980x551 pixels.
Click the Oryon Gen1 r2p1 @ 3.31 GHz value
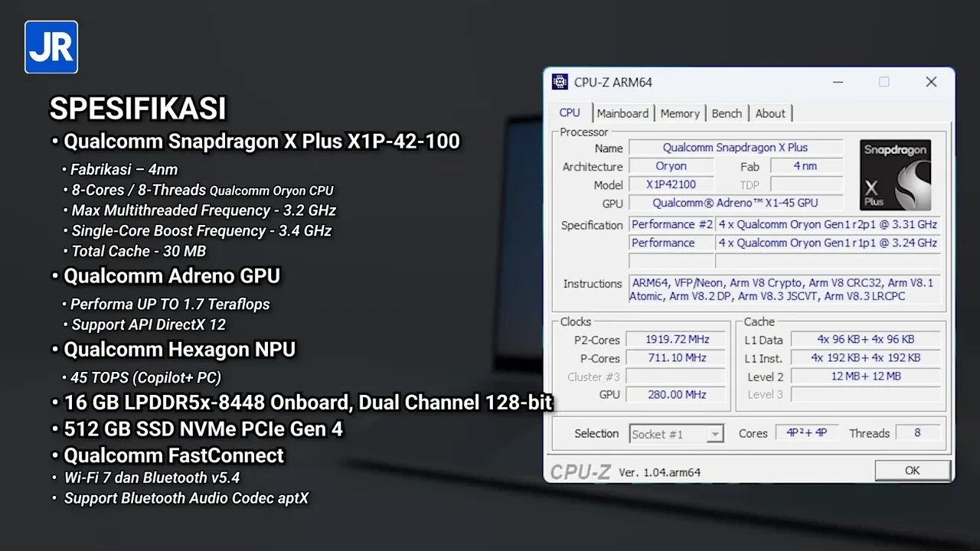[x=828, y=224]
